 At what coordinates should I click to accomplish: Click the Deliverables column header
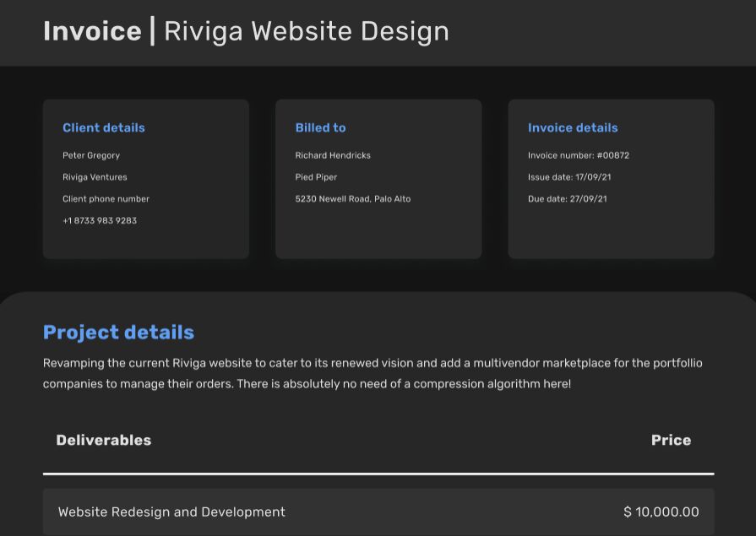click(104, 440)
